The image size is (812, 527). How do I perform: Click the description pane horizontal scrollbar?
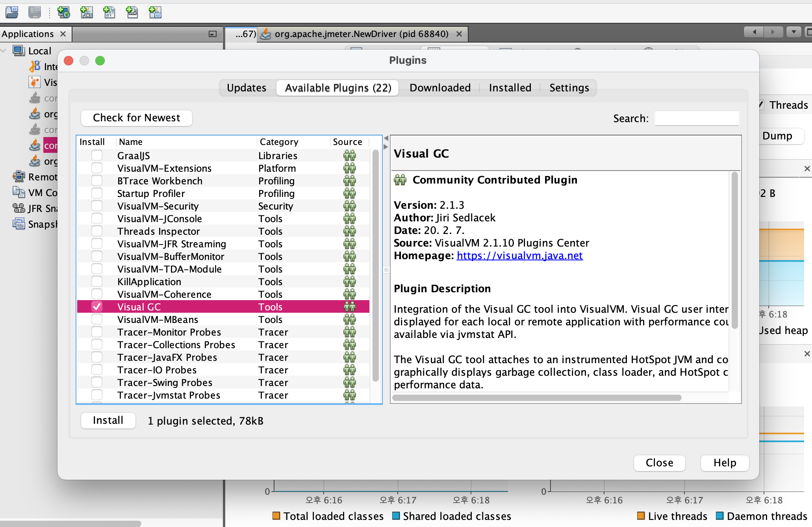click(x=537, y=398)
